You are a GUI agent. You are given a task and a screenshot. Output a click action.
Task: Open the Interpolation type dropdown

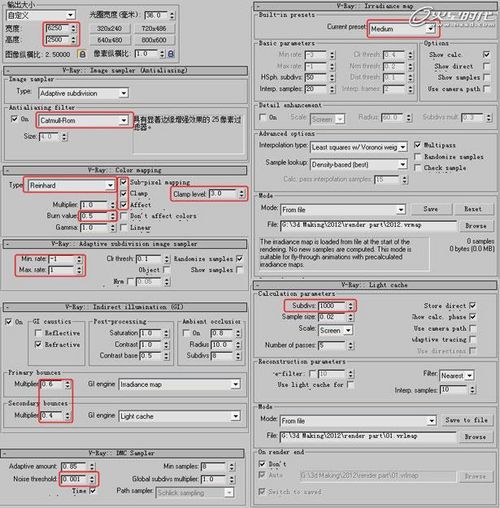403,147
